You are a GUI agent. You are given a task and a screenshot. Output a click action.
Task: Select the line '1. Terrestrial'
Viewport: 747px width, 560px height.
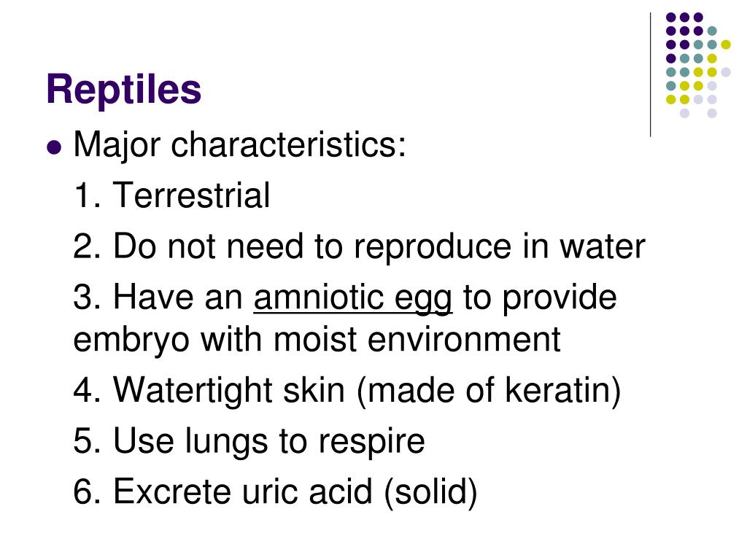172,195
